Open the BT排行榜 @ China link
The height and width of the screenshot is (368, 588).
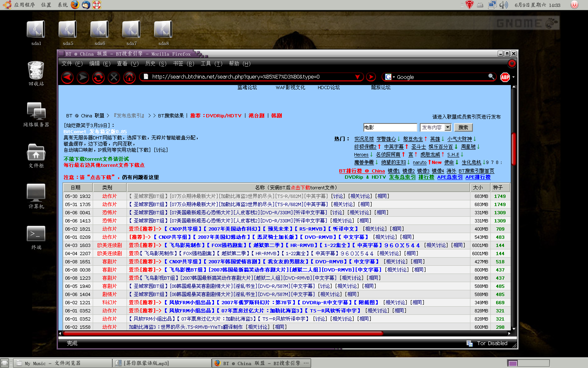[x=362, y=171]
